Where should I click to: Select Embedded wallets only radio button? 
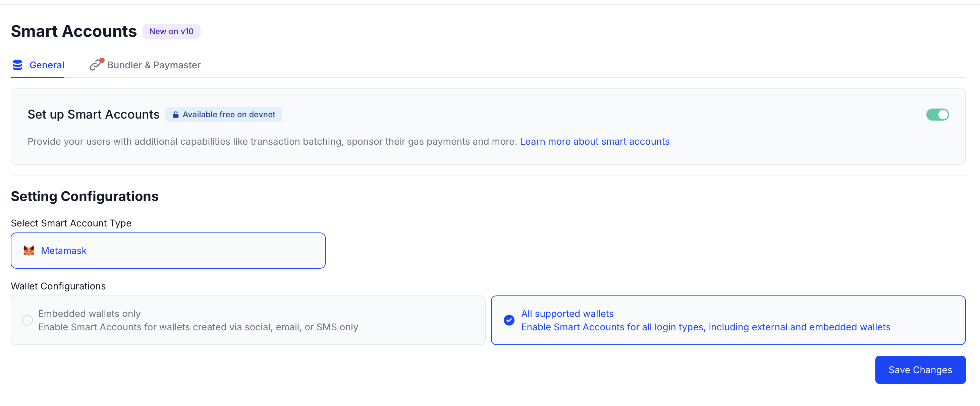tap(28, 320)
